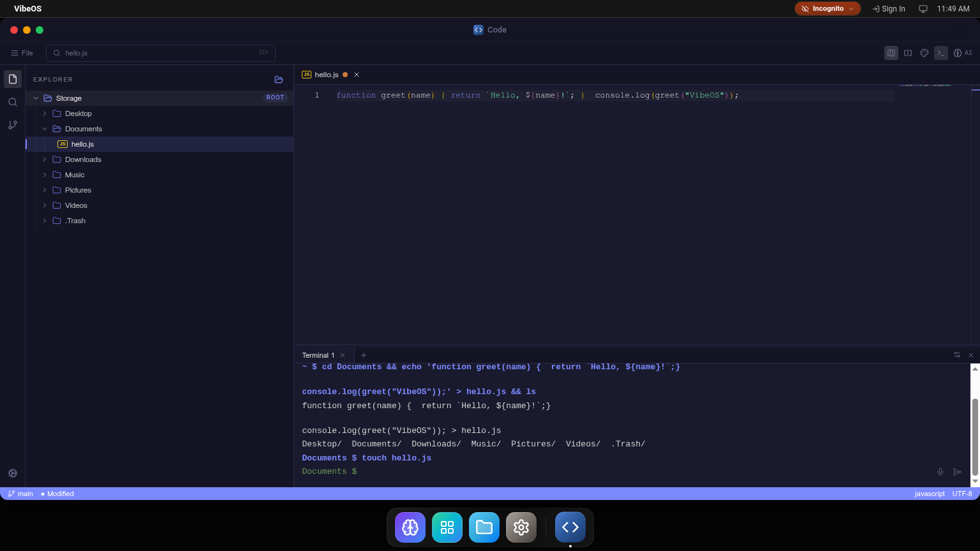
Task: Open the File menu
Action: click(22, 53)
